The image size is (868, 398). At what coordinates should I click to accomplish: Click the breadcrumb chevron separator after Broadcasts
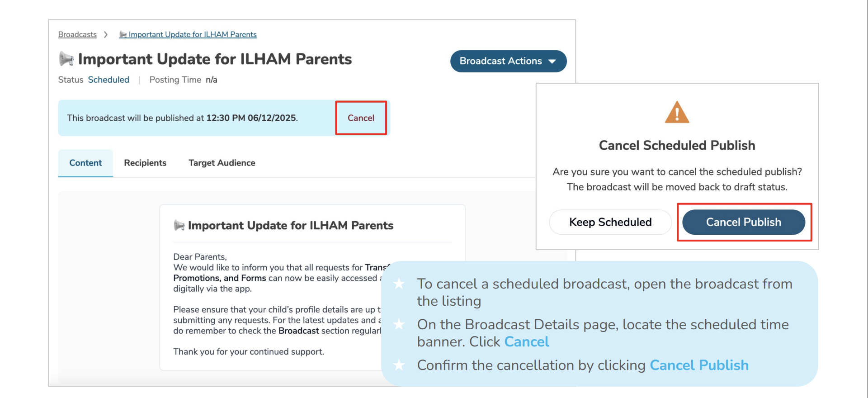[106, 35]
